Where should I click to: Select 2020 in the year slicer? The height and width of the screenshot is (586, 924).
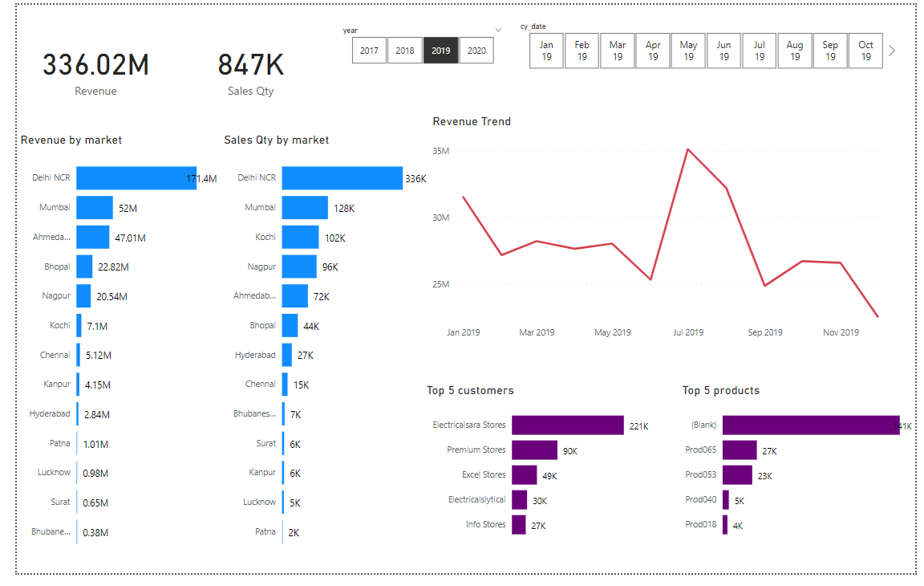click(476, 50)
